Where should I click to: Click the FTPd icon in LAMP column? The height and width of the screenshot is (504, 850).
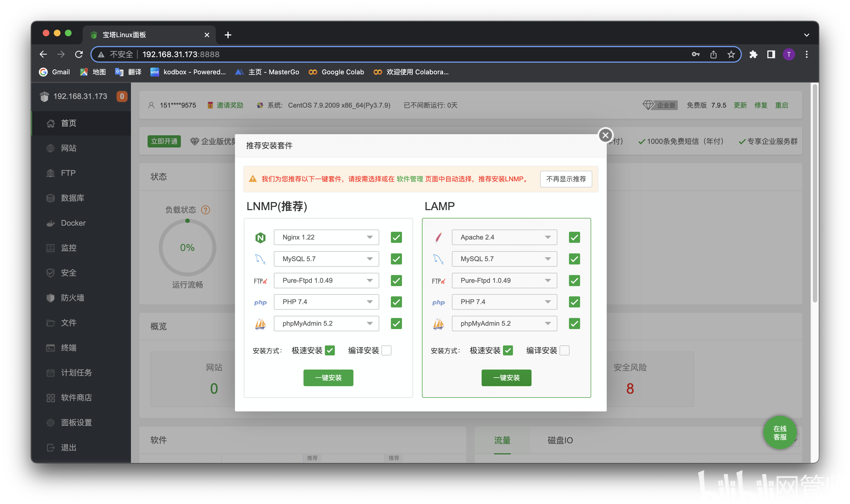click(438, 281)
